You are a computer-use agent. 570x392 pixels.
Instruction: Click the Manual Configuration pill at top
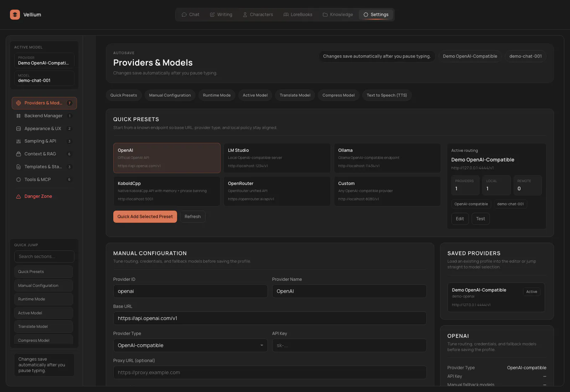click(x=170, y=95)
